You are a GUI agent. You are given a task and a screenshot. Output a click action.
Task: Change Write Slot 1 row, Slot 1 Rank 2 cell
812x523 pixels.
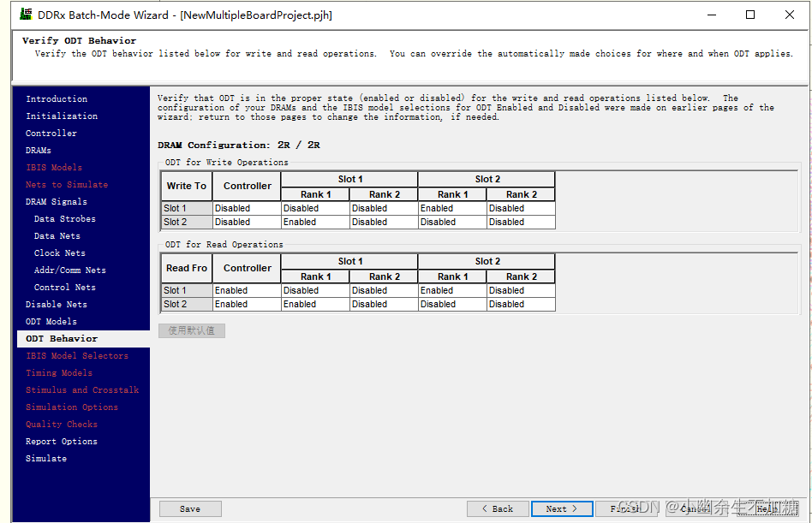coord(385,208)
